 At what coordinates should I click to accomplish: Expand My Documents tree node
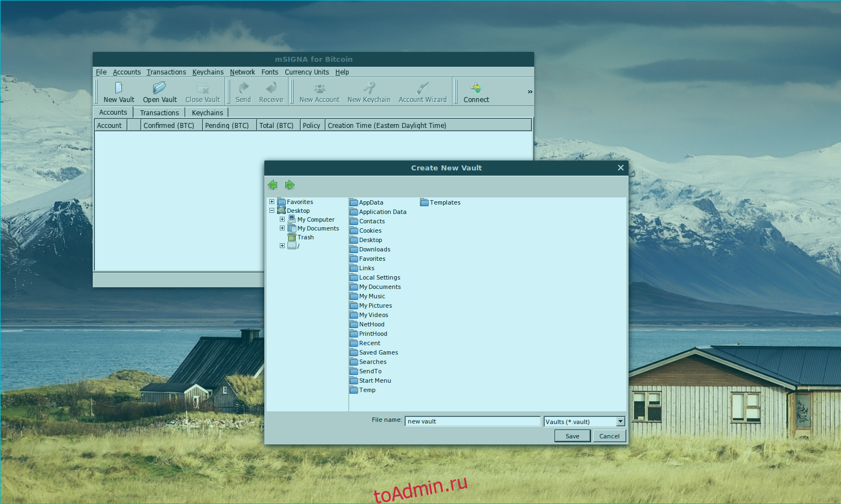pyautogui.click(x=282, y=228)
